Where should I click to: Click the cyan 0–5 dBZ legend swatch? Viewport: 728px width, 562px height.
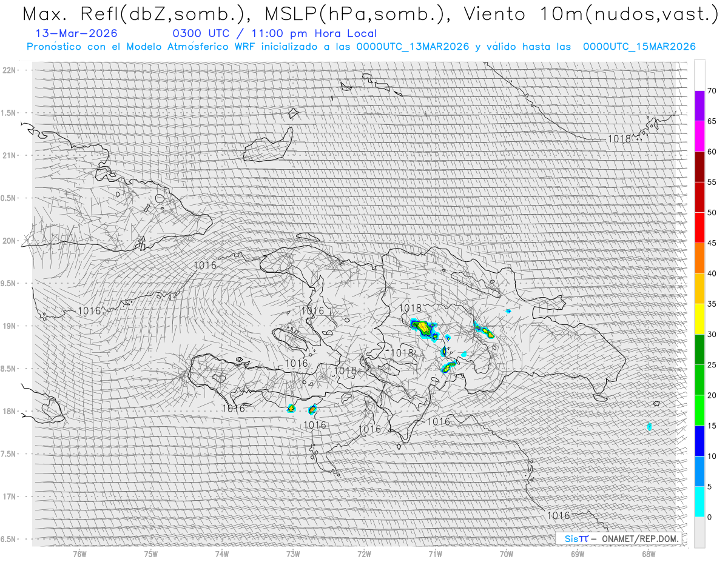pos(699,501)
